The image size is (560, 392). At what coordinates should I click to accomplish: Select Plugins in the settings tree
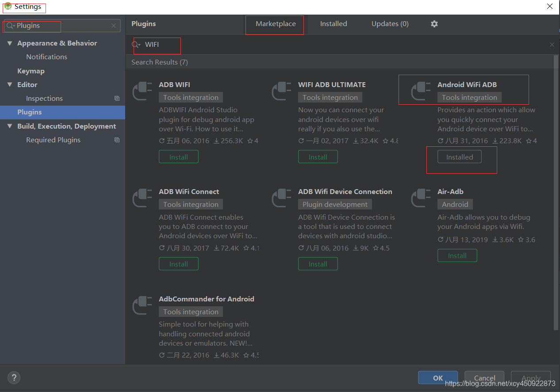pos(62,112)
